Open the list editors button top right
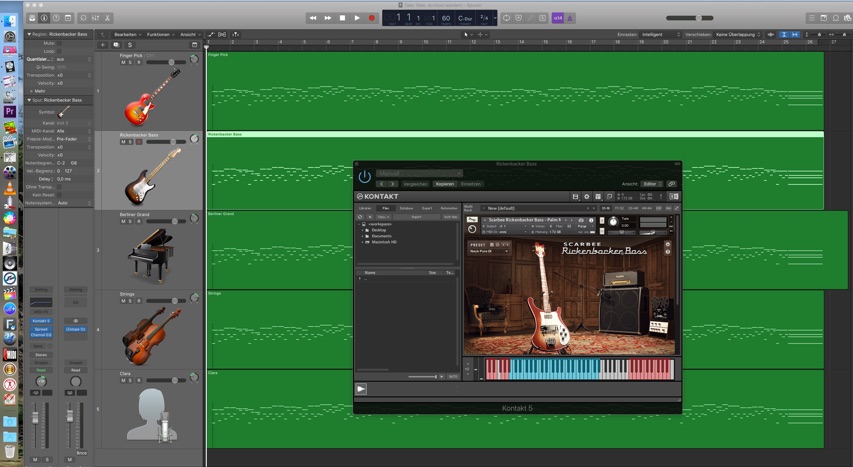The image size is (853, 467). [812, 18]
